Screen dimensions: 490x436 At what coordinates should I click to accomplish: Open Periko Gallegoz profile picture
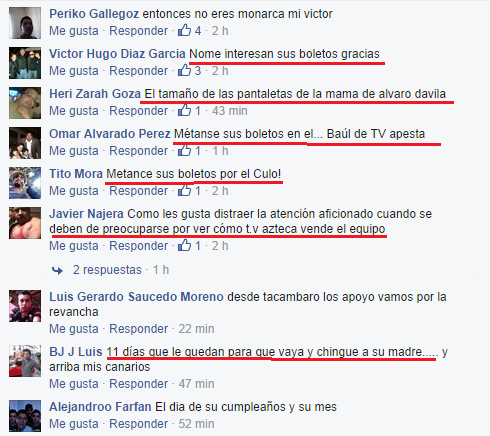coord(25,23)
